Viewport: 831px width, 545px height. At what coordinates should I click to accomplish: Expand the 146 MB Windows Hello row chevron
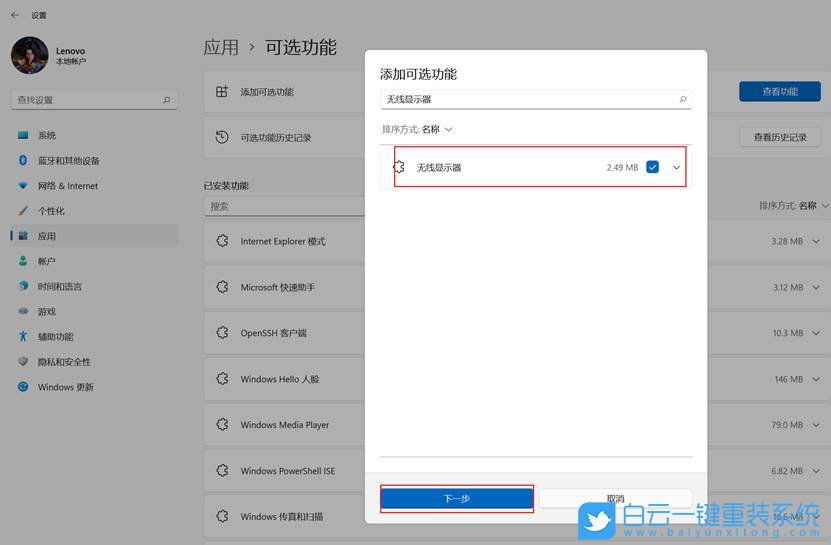point(816,379)
